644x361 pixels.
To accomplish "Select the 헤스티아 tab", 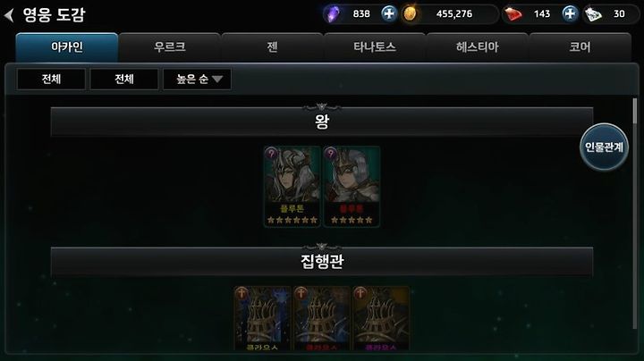I will [x=478, y=47].
